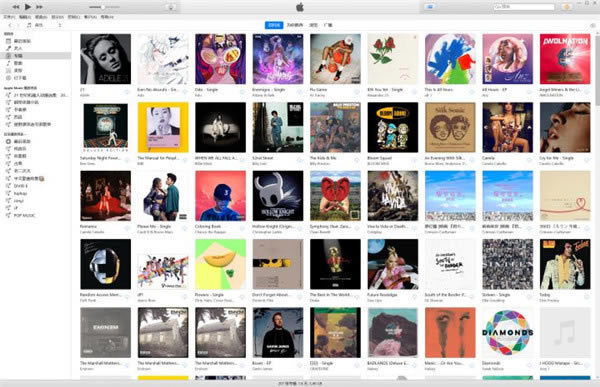Viewport: 600px width, 387px height.
Task: Click the cloud download icon next to album 21
Action: coord(127,92)
